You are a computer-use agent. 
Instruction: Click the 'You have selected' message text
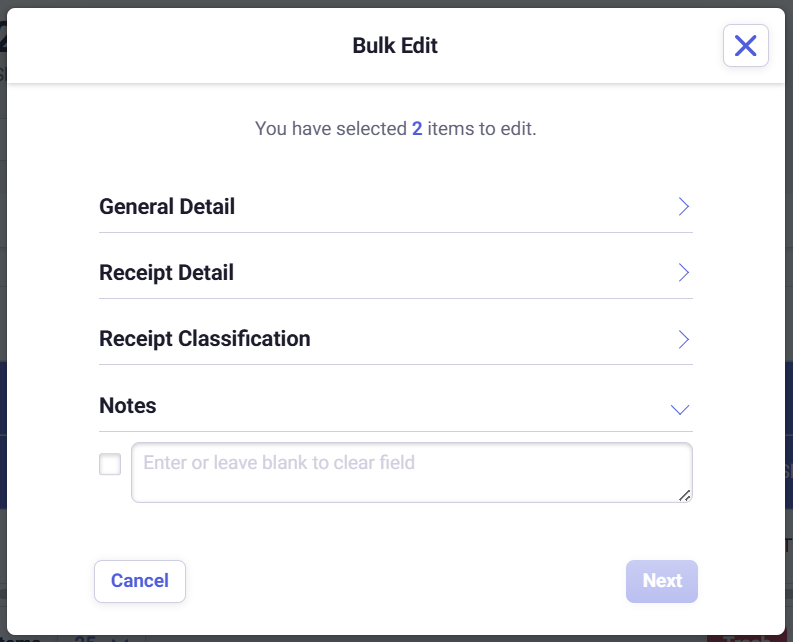[x=330, y=129]
